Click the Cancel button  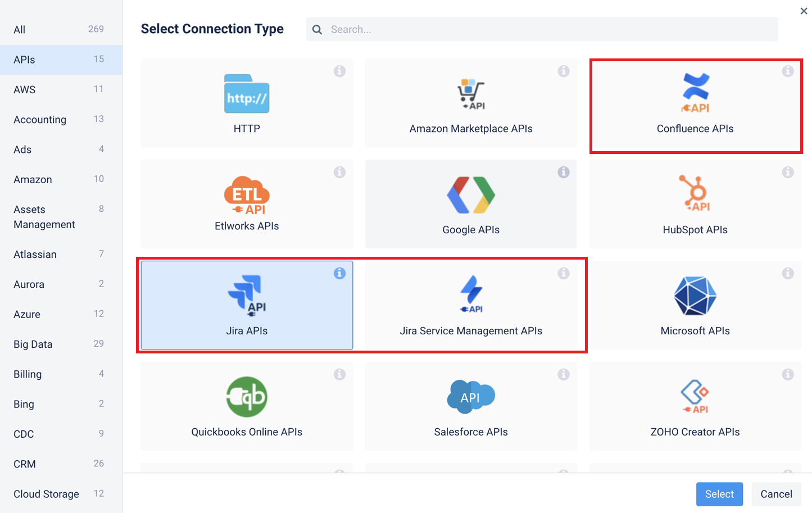776,494
